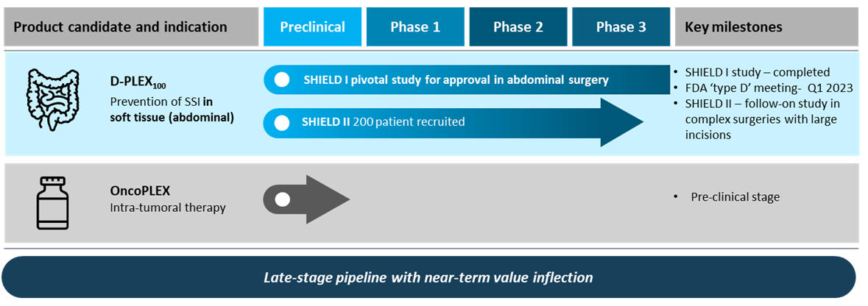
Task: Click the white dot on SHIELD II arrow
Action: point(282,122)
